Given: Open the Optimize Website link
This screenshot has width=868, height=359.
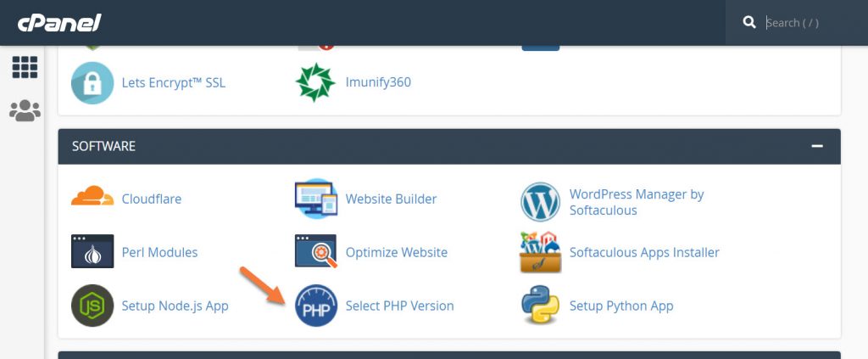Looking at the screenshot, I should pos(396,252).
